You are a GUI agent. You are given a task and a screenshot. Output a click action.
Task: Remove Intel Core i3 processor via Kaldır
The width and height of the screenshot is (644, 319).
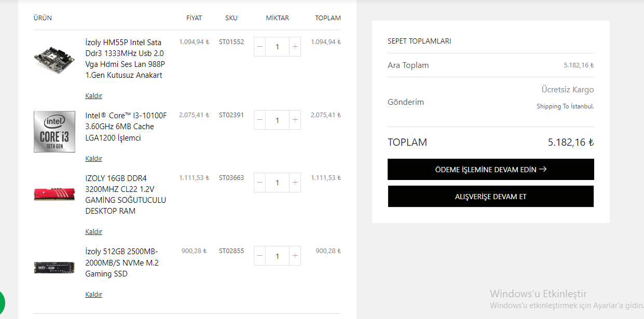(93, 159)
